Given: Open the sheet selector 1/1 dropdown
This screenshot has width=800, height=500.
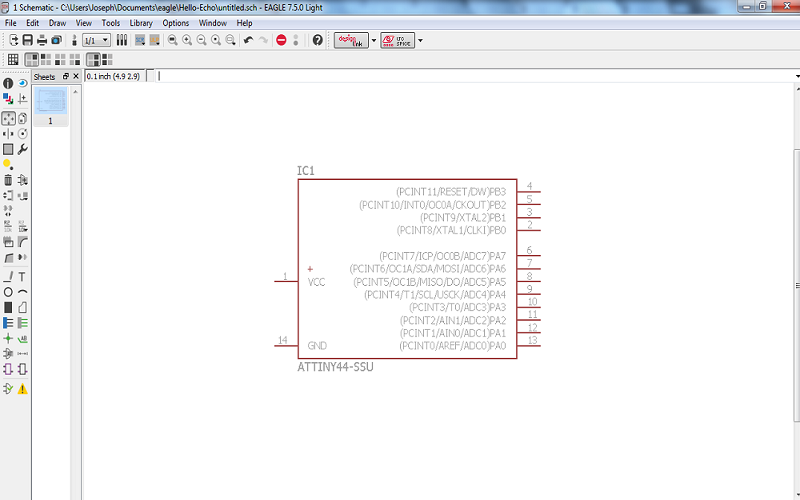Looking at the screenshot, I should coord(96,40).
